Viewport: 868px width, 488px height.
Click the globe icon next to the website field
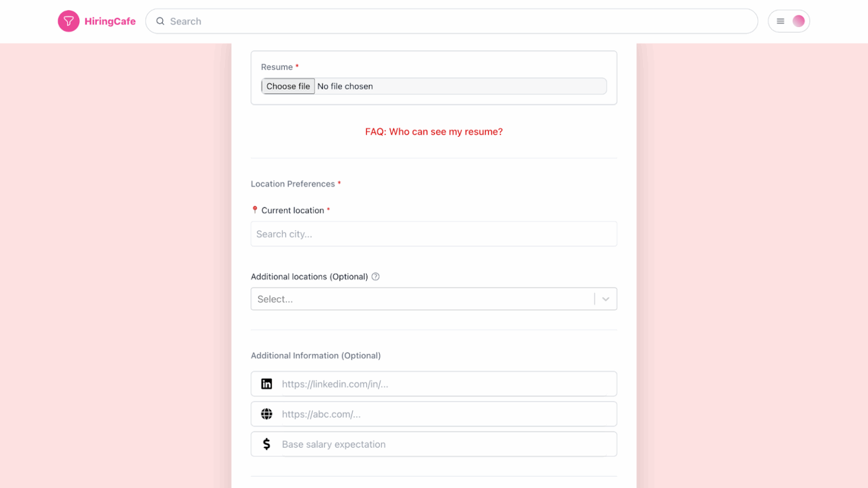coord(267,413)
